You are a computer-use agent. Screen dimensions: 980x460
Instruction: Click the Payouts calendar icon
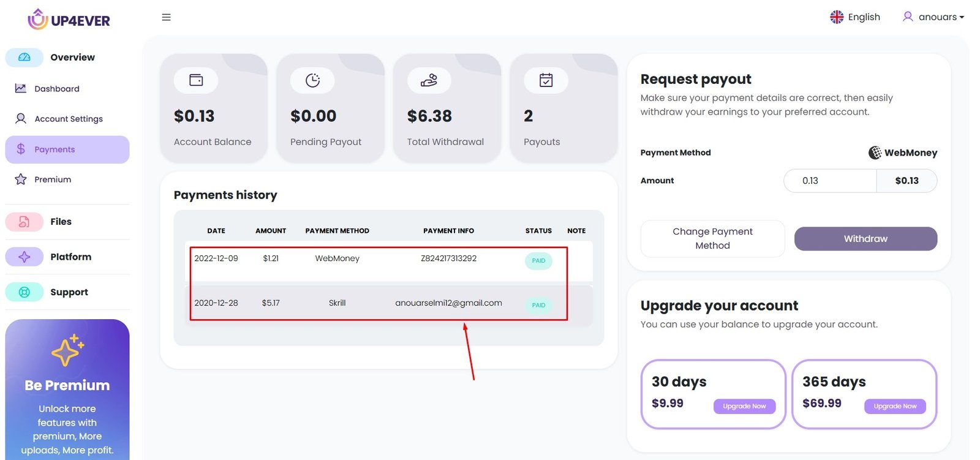(x=546, y=80)
